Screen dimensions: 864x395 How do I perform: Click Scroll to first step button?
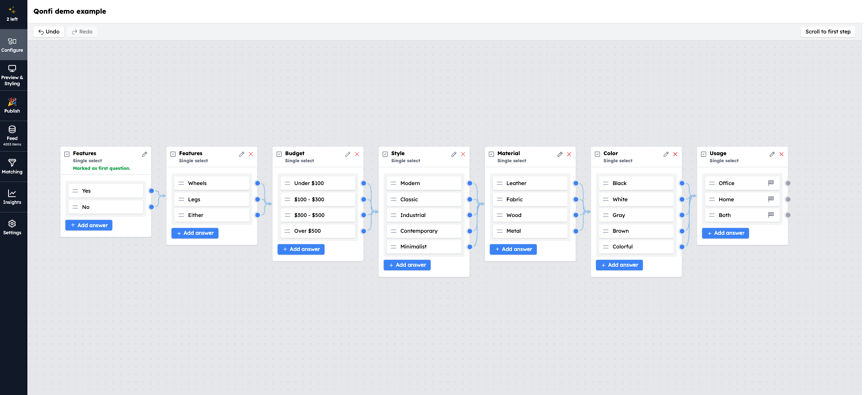pyautogui.click(x=828, y=32)
